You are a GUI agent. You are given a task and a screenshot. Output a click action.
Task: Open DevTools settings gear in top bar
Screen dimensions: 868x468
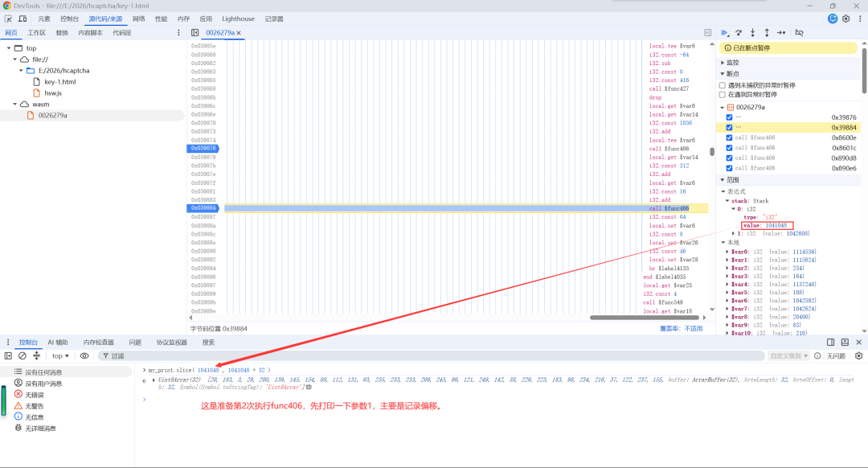click(845, 18)
